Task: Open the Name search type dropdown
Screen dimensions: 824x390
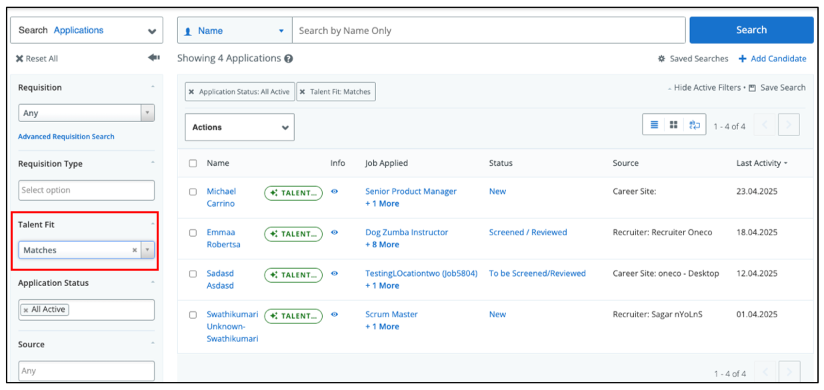Action: pos(235,31)
